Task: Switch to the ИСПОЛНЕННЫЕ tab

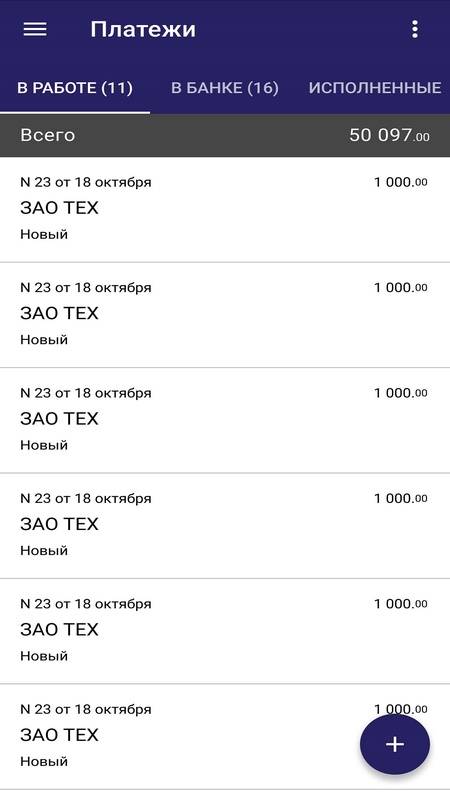Action: [375, 88]
